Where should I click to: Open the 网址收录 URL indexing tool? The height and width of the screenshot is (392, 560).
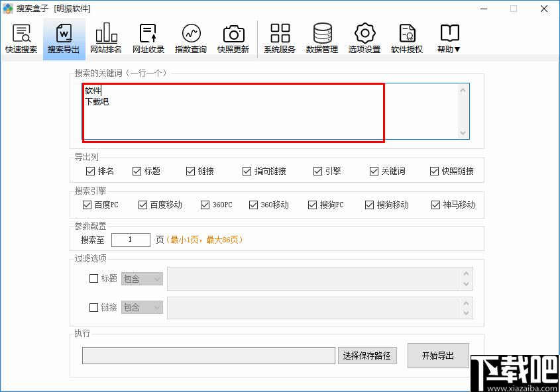click(x=148, y=39)
